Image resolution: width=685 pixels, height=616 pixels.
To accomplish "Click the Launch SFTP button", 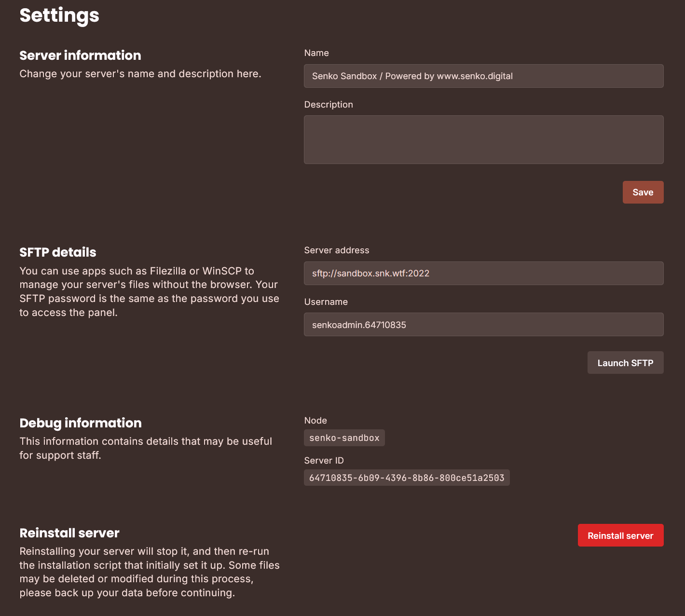I will (625, 362).
